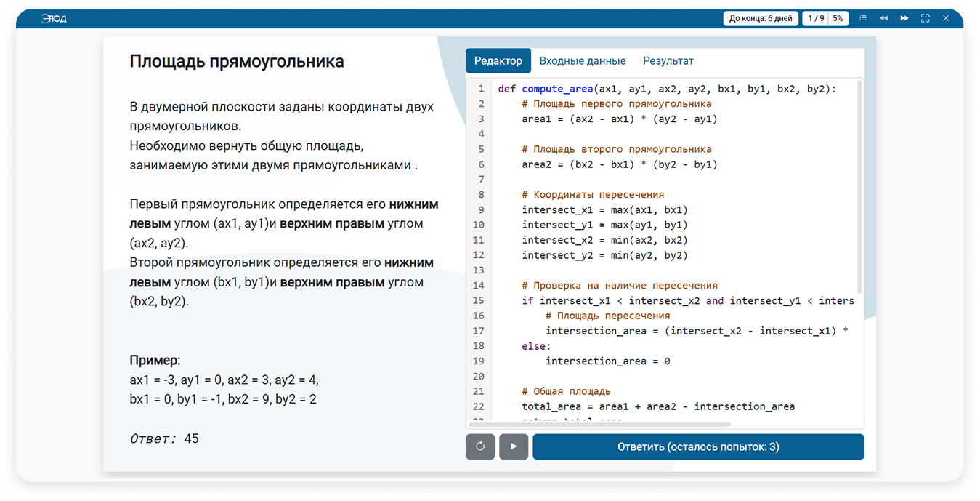Click line number 15 in the gutter
This screenshot has height=501, width=980.
pos(478,300)
